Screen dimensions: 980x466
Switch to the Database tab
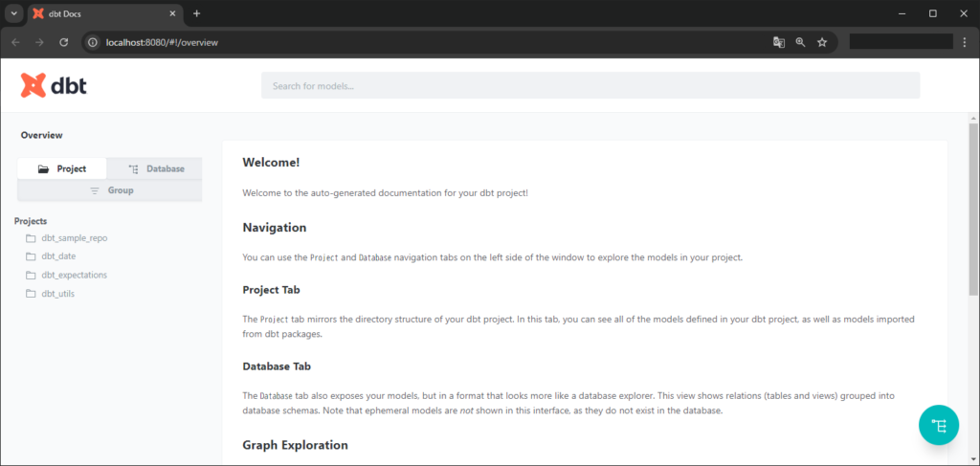[155, 168]
